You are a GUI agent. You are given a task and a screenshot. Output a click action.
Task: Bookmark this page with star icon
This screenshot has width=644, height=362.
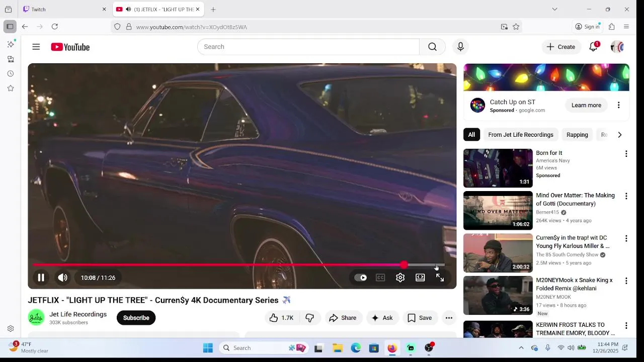tap(516, 27)
